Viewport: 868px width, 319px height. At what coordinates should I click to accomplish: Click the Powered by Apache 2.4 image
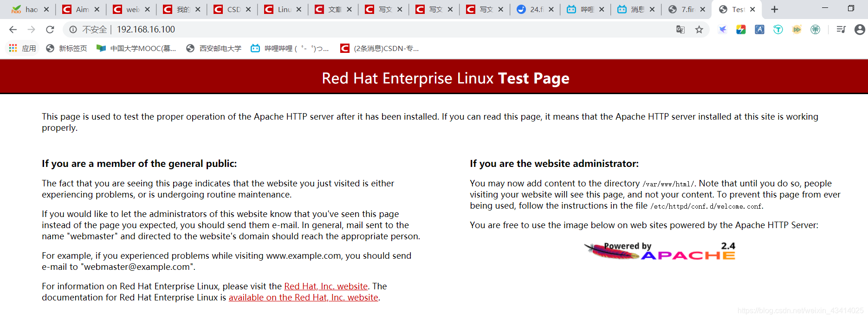[x=660, y=250]
